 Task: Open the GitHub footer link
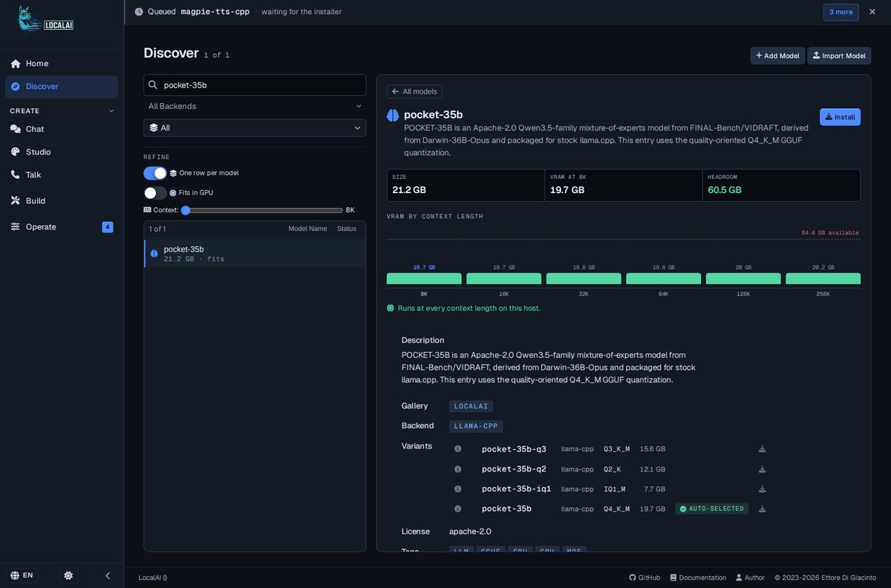click(x=644, y=578)
